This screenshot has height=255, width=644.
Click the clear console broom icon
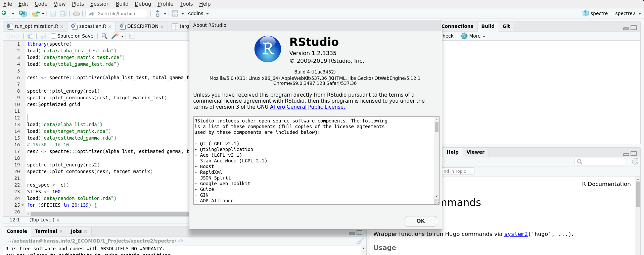[360, 241]
